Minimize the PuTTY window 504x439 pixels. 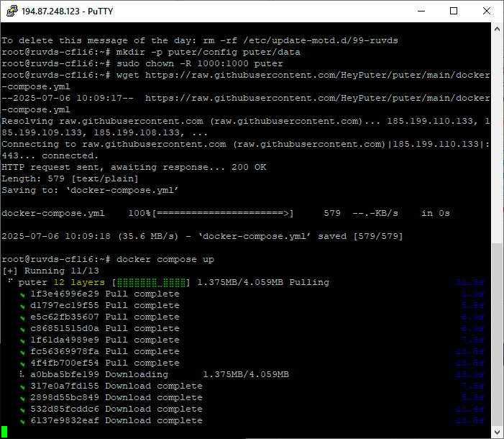(x=421, y=11)
